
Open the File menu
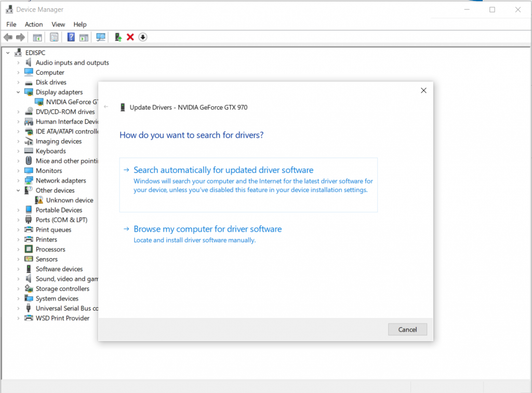click(x=11, y=24)
